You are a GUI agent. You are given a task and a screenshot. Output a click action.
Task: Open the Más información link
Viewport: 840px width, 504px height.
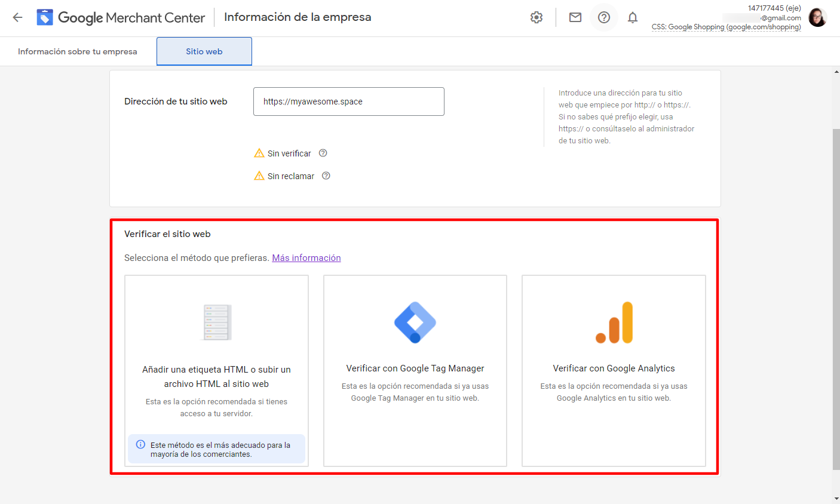click(306, 258)
